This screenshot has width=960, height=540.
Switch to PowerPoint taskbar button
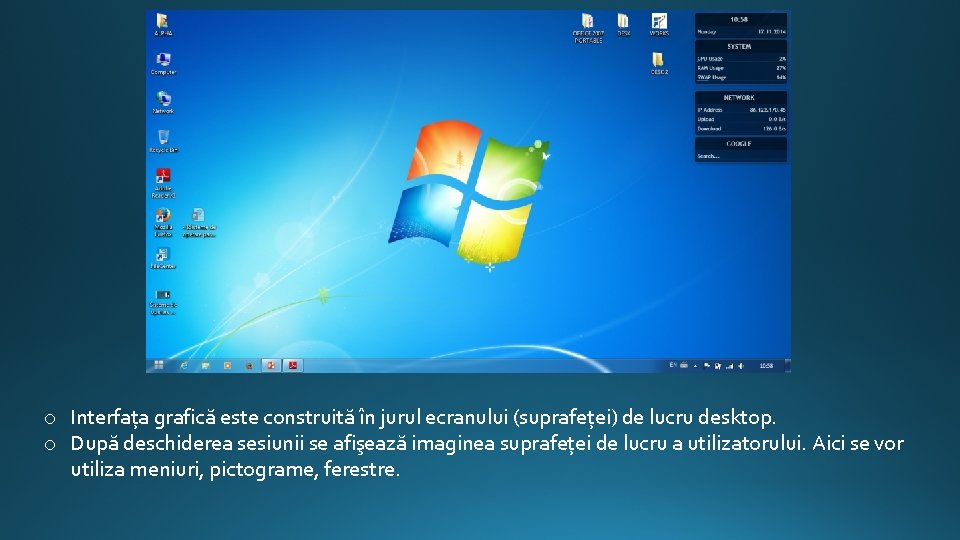click(x=271, y=366)
